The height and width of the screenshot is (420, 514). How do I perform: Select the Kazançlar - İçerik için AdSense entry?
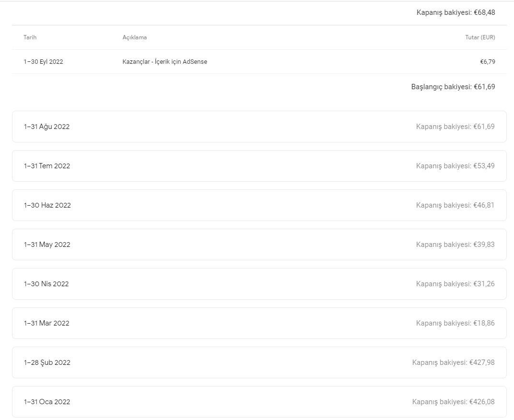(164, 62)
